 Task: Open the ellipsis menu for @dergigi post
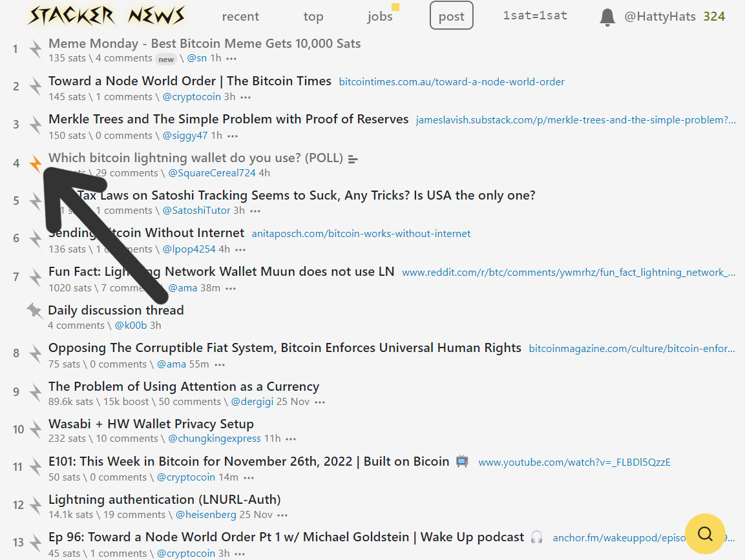[320, 402]
